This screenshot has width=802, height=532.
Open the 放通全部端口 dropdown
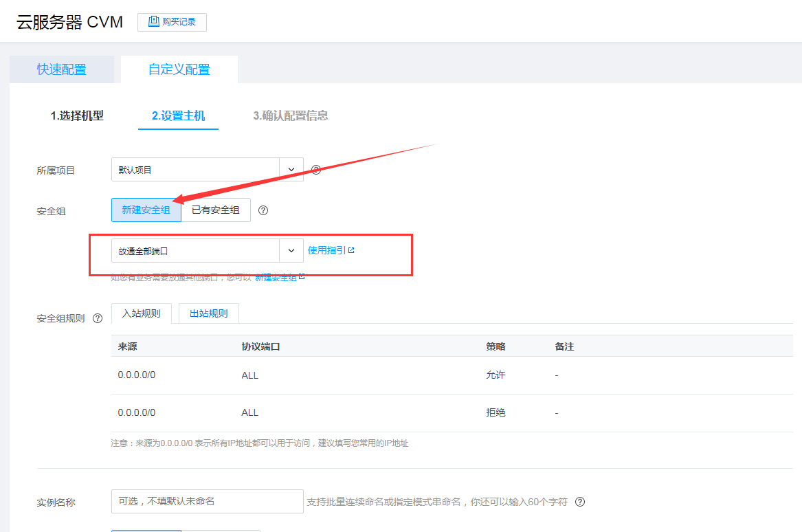point(207,251)
